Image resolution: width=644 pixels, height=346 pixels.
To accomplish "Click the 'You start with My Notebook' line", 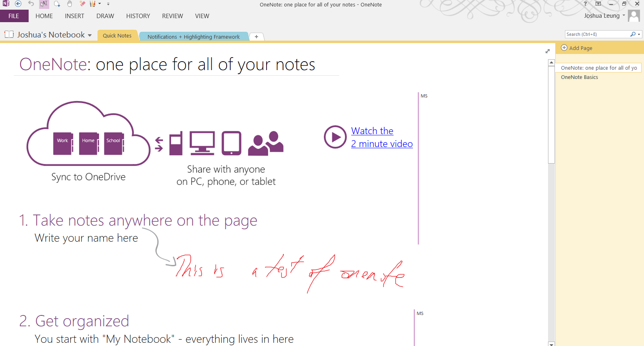I will pyautogui.click(x=164, y=339).
